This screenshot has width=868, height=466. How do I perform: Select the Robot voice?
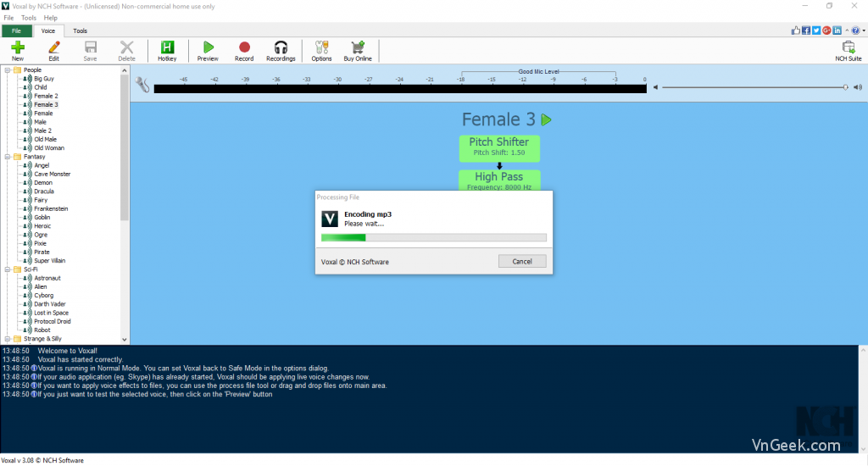[42, 330]
